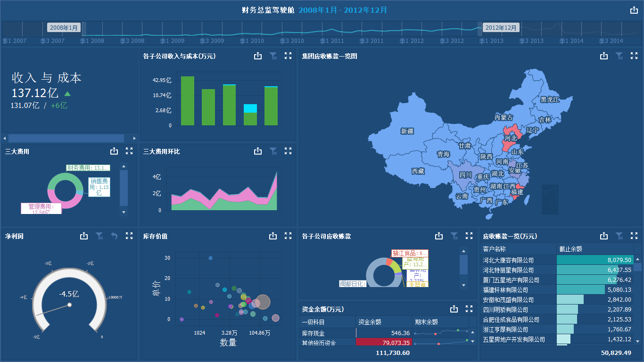Image resolution: width=644 pixels, height=362 pixels.
Task: Maximize the 应收账款一览 table panel
Action: point(634,236)
